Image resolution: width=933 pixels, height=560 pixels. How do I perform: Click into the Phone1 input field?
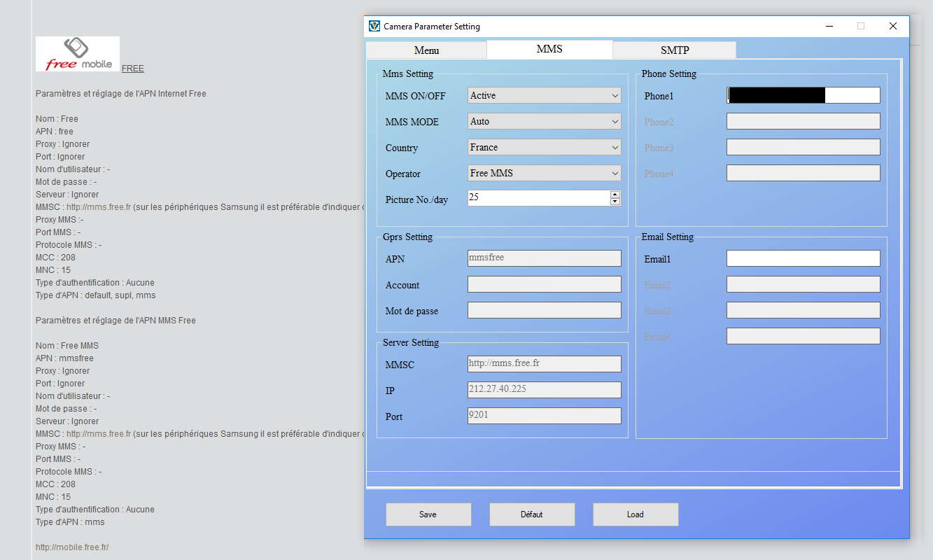[803, 95]
